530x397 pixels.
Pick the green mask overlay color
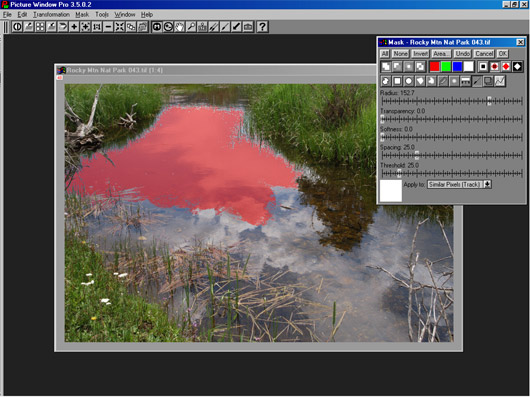[x=446, y=67]
